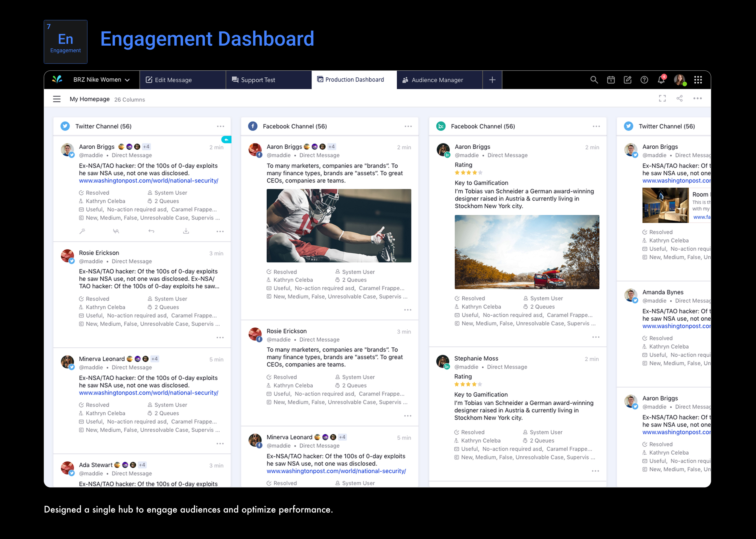Image resolution: width=756 pixels, height=539 pixels.
Task: Open the help question mark icon
Action: 644,80
